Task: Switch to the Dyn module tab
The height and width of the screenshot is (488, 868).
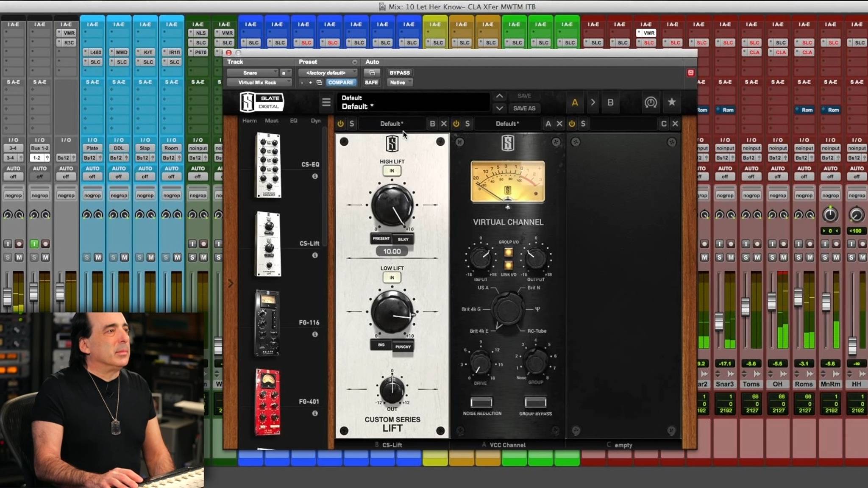Action: click(x=315, y=121)
